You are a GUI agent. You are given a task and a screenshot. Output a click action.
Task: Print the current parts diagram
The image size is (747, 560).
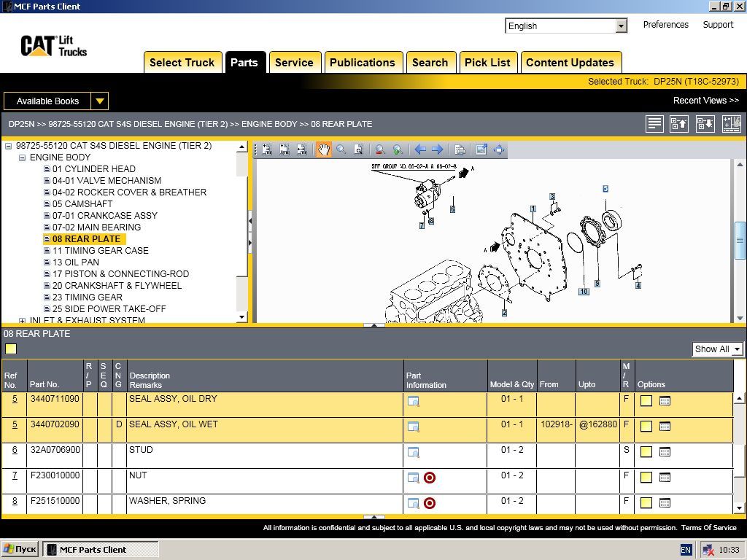[460, 149]
